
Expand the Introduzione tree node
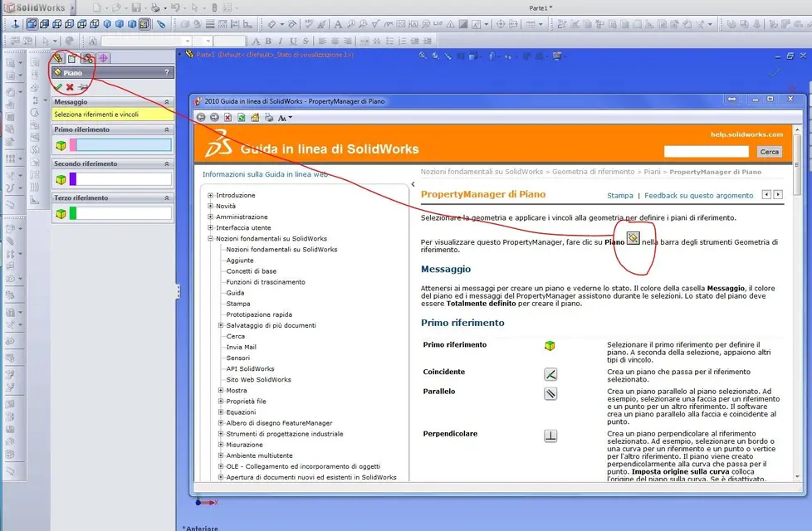[x=210, y=195]
